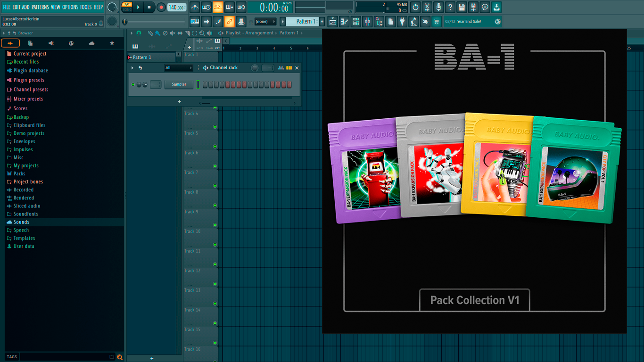The width and height of the screenshot is (644, 362).
Task: Click the render/export save-as icon
Action: pyautogui.click(x=473, y=7)
